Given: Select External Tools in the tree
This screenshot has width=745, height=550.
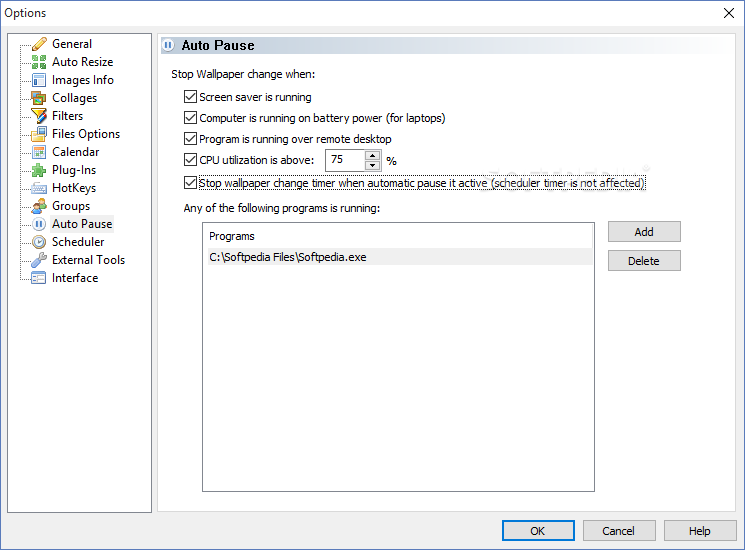Looking at the screenshot, I should point(88,260).
